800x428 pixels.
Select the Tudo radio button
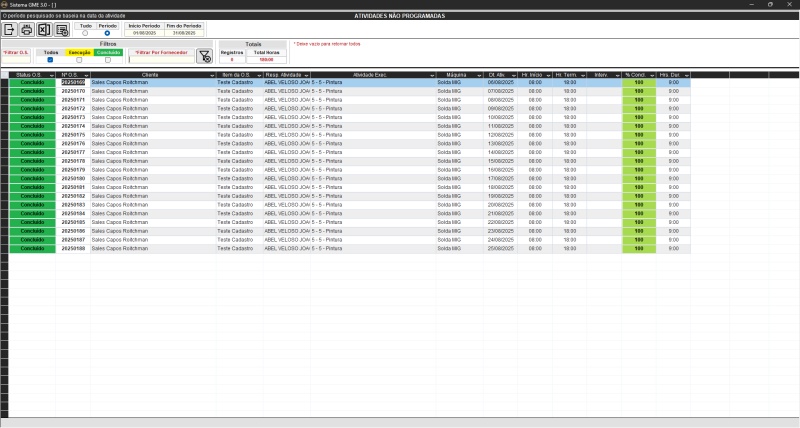pos(85,33)
